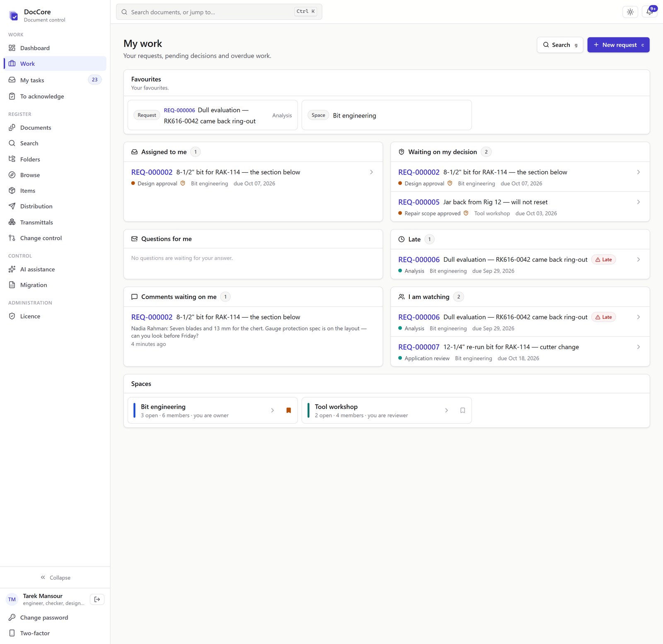Expand REQ-000005 Jar back row chevron
Image resolution: width=663 pixels, height=644 pixels.
click(638, 202)
